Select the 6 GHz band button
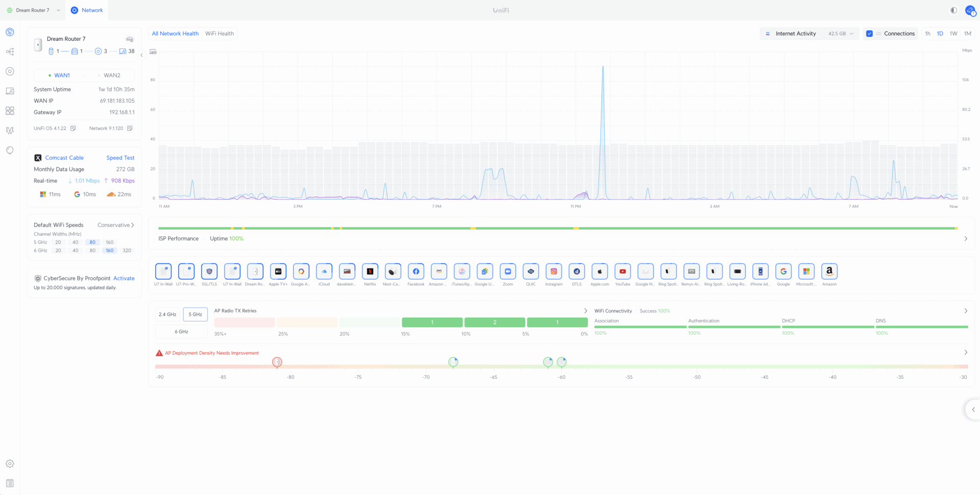The height and width of the screenshot is (495, 980). pyautogui.click(x=181, y=332)
